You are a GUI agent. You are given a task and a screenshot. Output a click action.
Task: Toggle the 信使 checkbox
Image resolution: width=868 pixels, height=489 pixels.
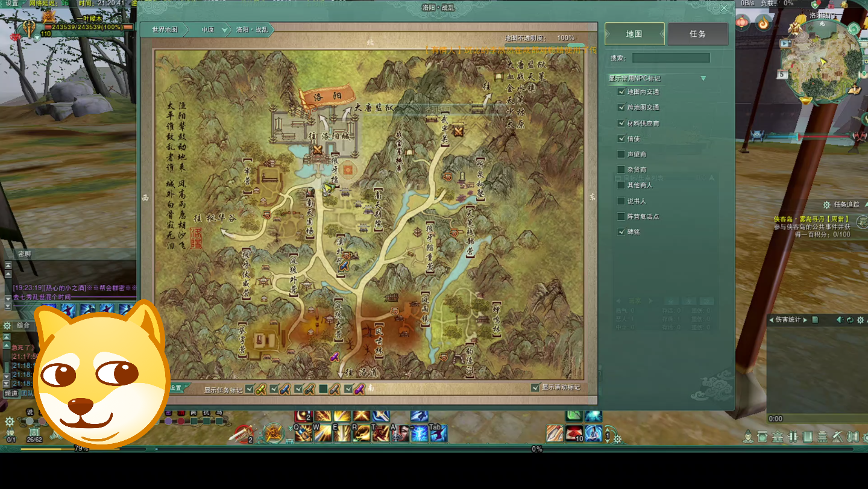coord(621,139)
